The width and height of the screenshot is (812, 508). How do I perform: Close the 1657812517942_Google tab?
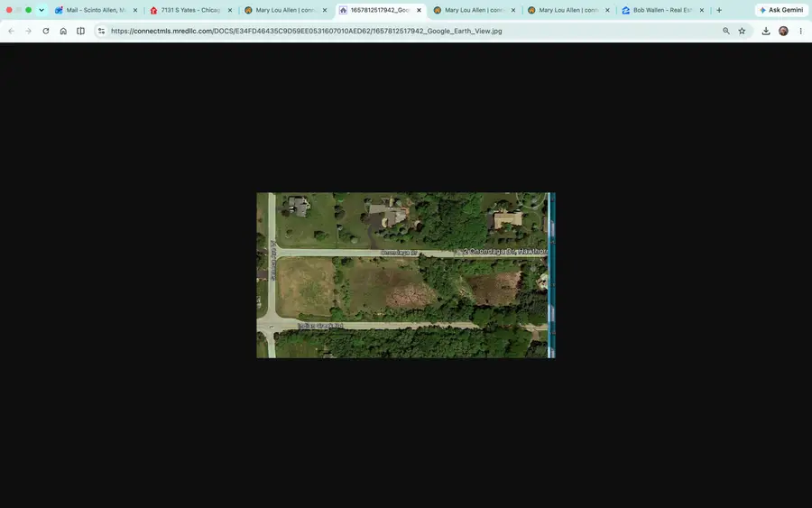point(419,10)
